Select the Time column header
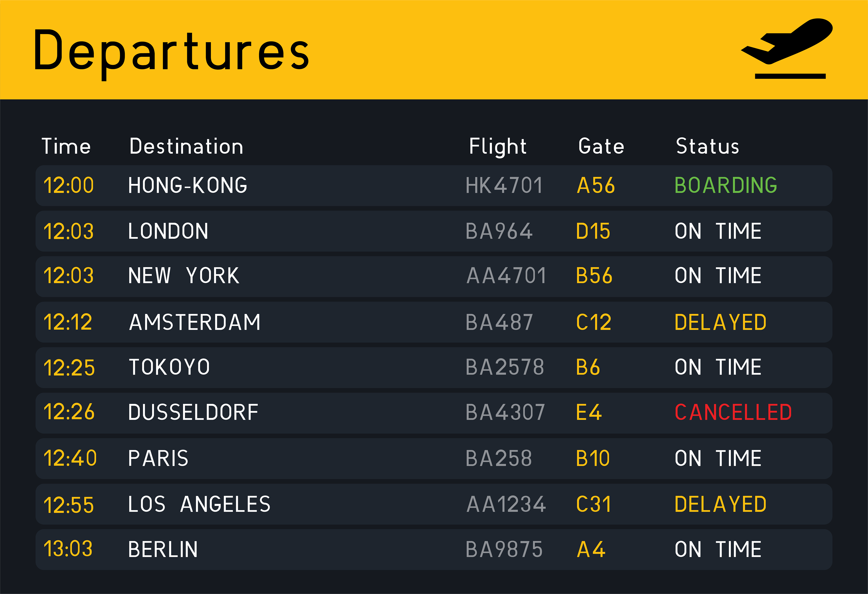868x594 pixels. [66, 146]
